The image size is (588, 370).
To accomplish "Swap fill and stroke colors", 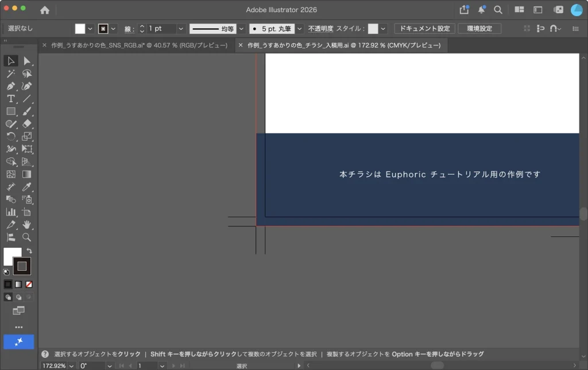I will [29, 250].
